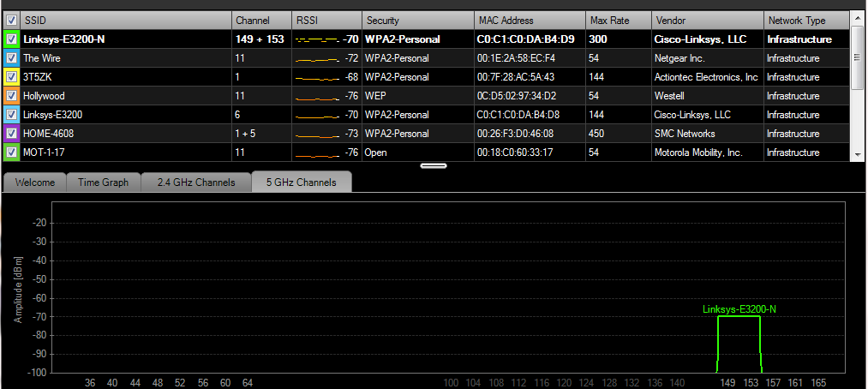Select The Wire SSID cell
The width and height of the screenshot is (868, 389).
pyautogui.click(x=126, y=58)
